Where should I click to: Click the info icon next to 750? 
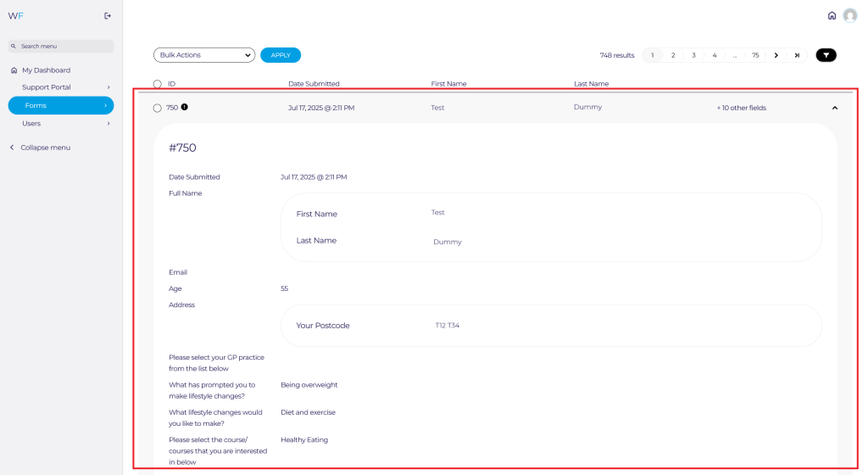(x=185, y=108)
